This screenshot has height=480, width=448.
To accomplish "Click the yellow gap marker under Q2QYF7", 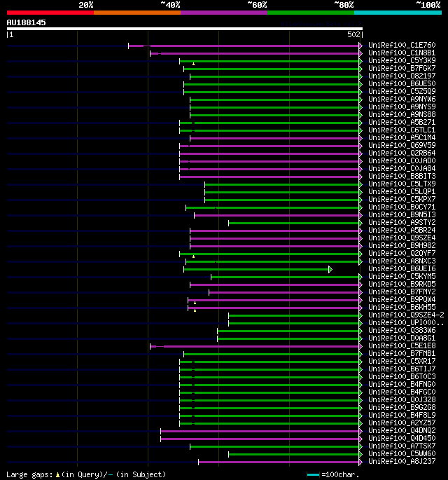I will (194, 256).
